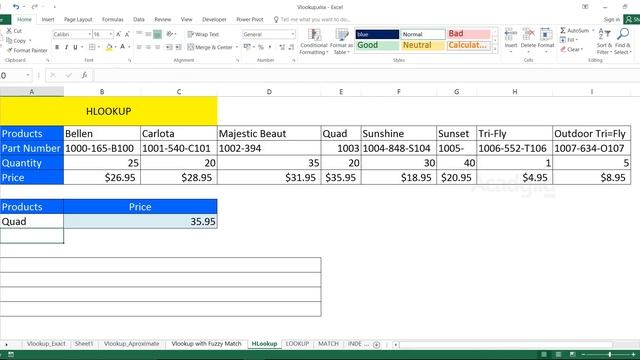This screenshot has width=640, height=360.
Task: Open Sort & Filter tool
Action: point(604,41)
